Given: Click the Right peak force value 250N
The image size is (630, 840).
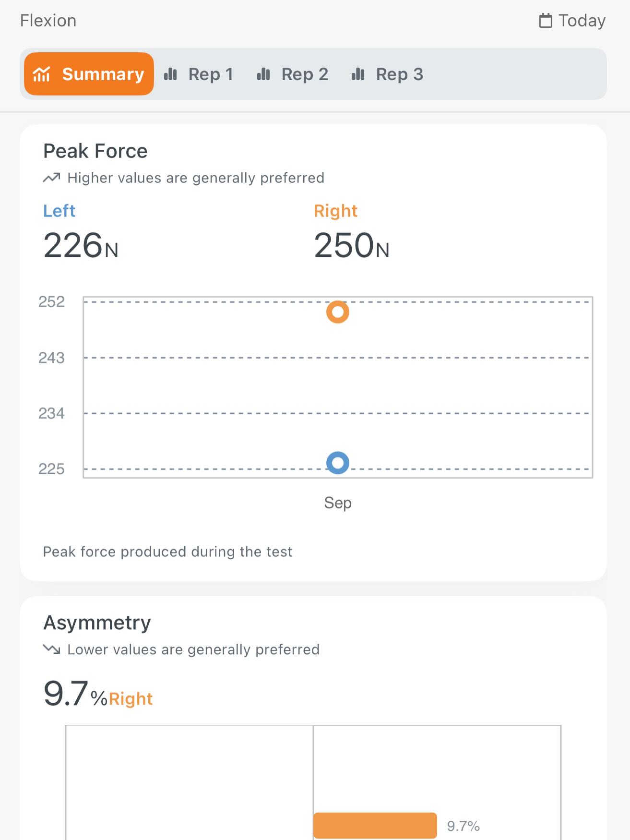Looking at the screenshot, I should click(x=351, y=246).
